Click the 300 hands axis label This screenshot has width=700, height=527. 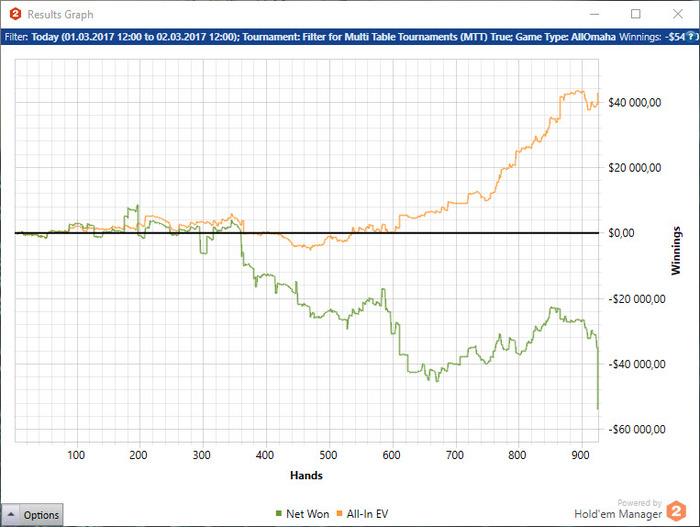[x=202, y=455]
